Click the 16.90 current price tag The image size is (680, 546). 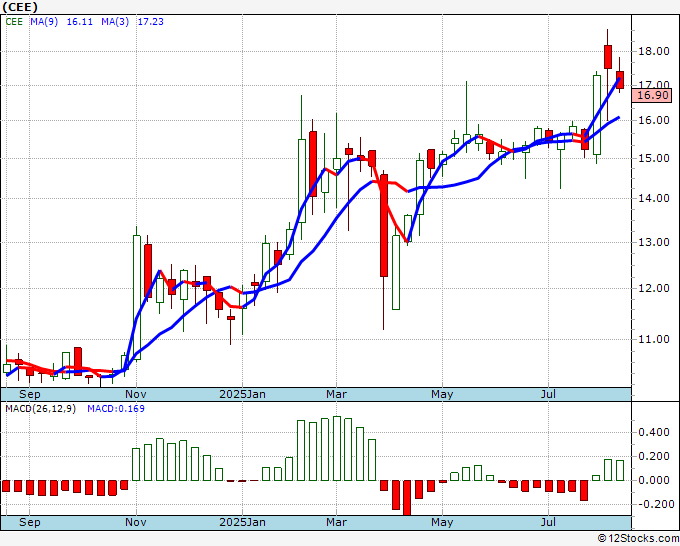pyautogui.click(x=652, y=95)
